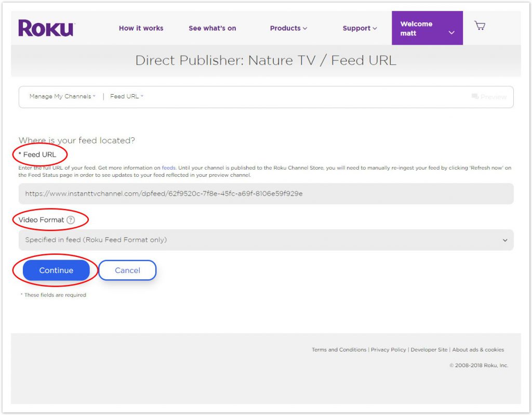Screen dimensions: 532x415
Task: Expand Manage My Channels dropdown
Action: 62,96
